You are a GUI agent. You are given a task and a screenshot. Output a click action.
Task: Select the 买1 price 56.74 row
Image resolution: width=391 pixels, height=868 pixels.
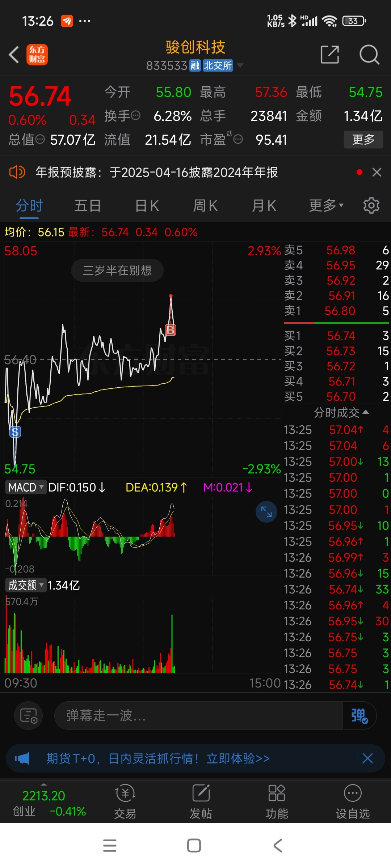[336, 336]
